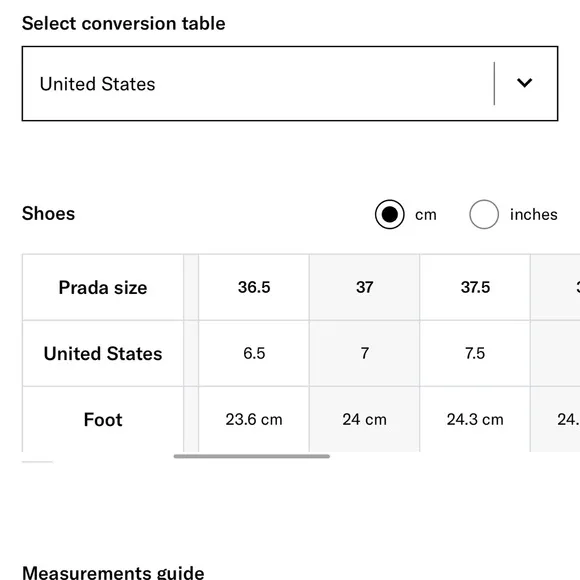Screen dimensions: 580x580
Task: Select the inches radio button
Action: tap(484, 214)
